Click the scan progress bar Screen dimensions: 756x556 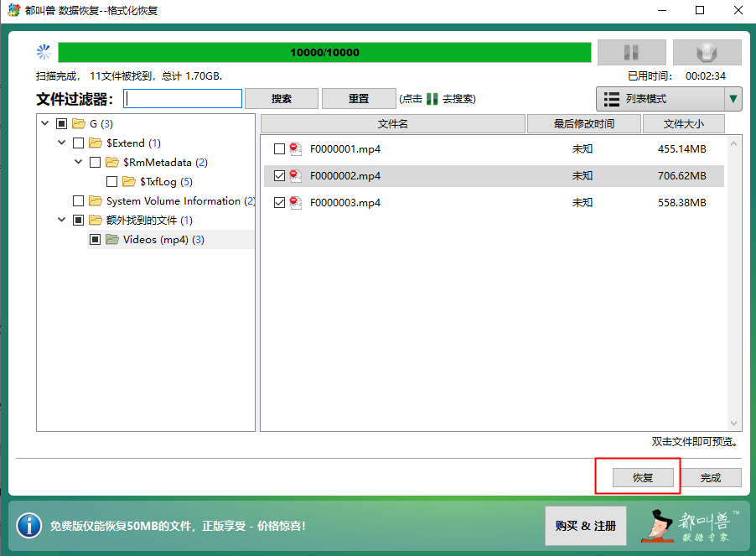coord(324,52)
